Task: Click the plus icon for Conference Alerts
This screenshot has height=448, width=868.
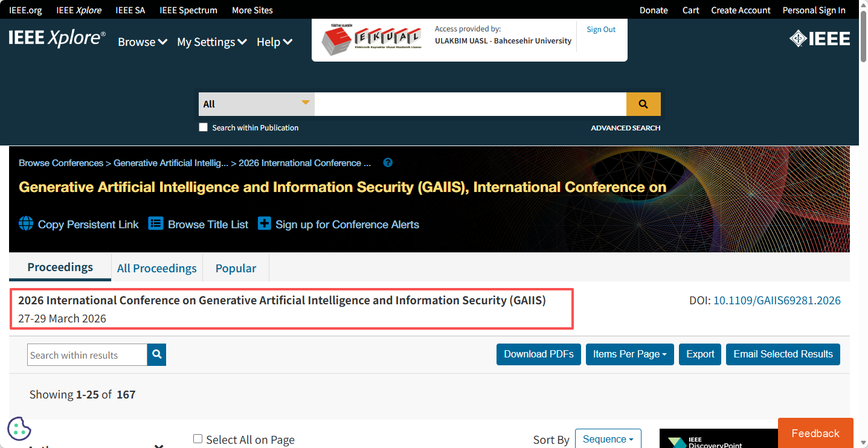Action: (265, 224)
